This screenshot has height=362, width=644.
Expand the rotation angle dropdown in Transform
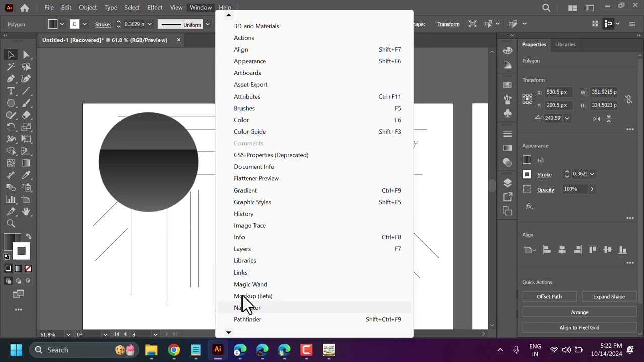567,118
